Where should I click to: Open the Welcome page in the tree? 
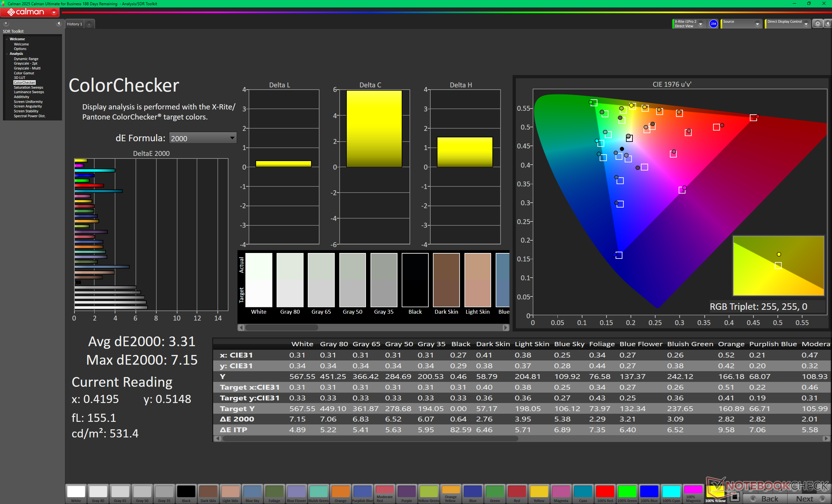click(21, 44)
